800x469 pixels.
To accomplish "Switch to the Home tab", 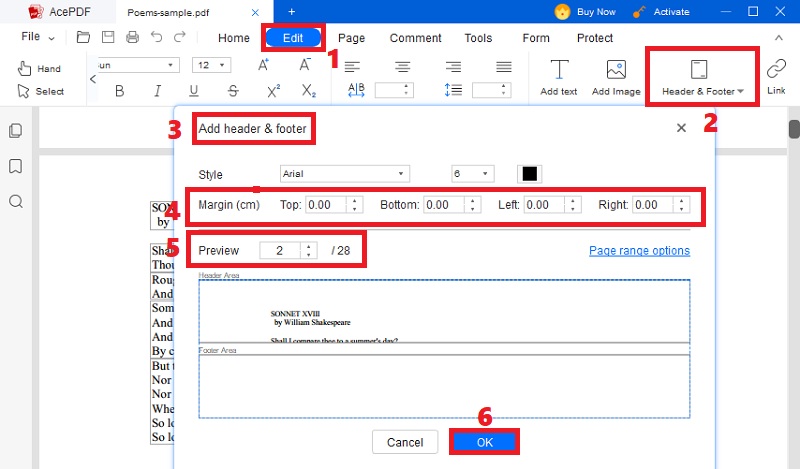I will click(x=234, y=38).
